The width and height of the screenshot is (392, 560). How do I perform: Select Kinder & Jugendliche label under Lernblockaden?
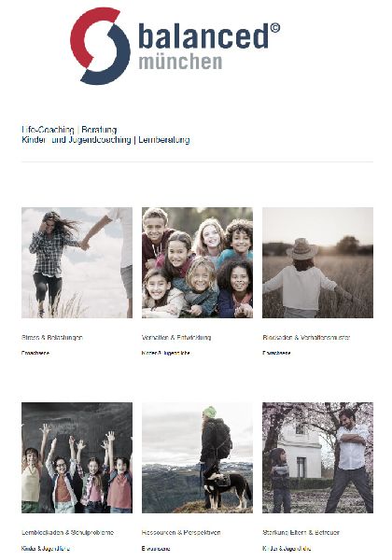tap(46, 548)
